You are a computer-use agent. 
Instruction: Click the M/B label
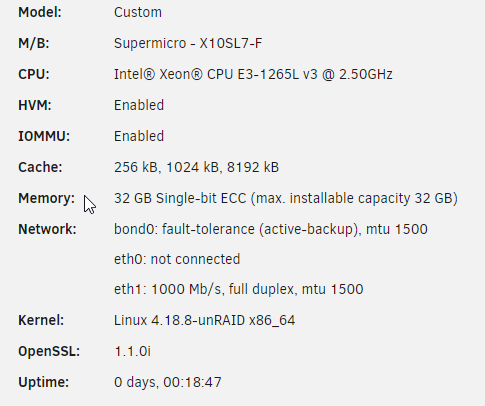tap(34, 43)
